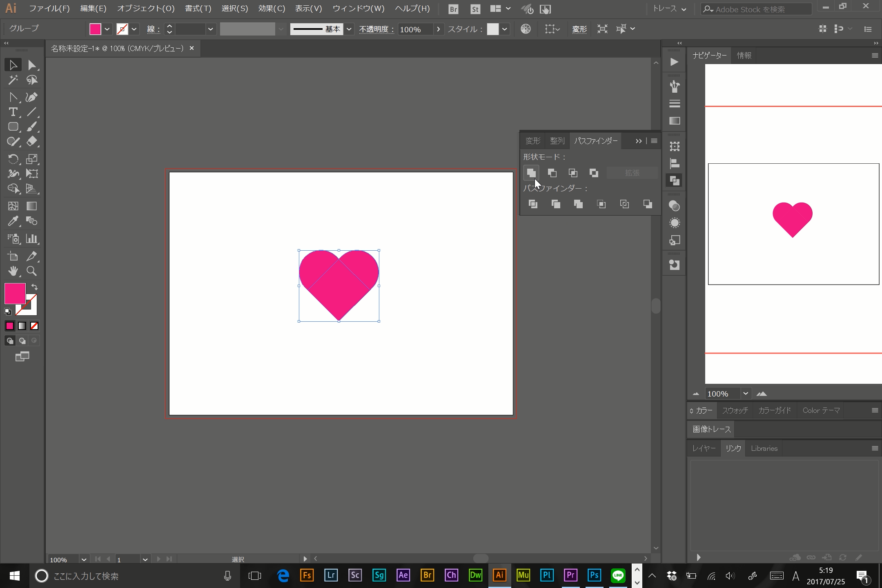Set paint mode to Color
The width and height of the screenshot is (882, 588).
click(x=10, y=326)
